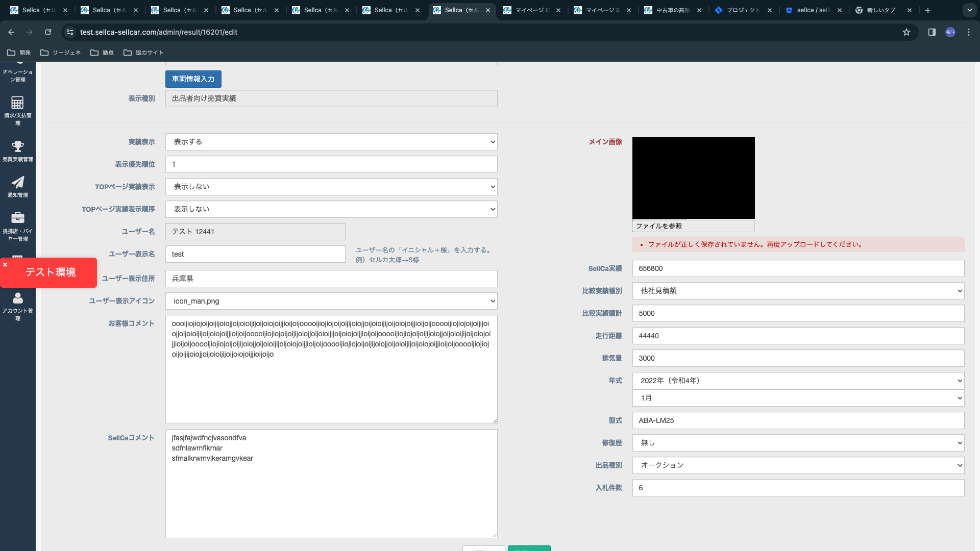Bookmark this page with the star icon
Screen dimensions: 980x551
click(x=906, y=32)
